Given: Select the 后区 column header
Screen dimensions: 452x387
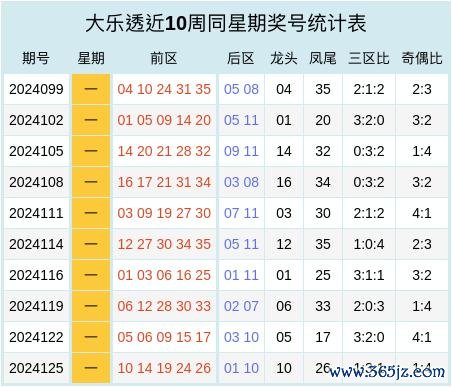Looking at the screenshot, I should 241,58.
